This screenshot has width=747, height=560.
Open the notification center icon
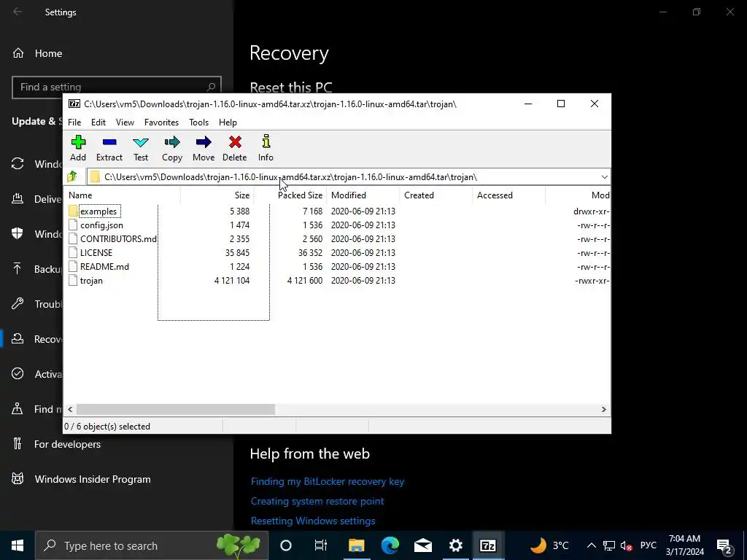click(724, 546)
